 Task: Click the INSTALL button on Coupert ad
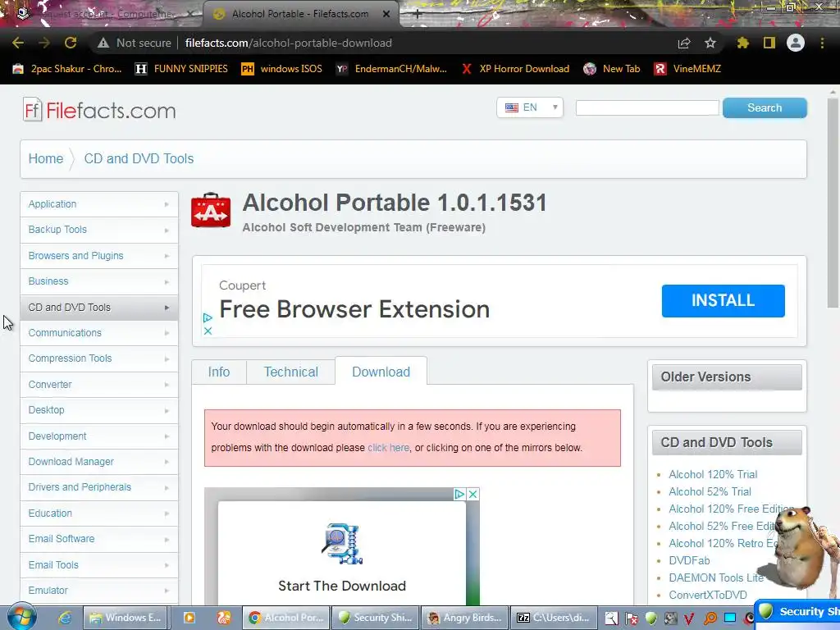724,300
